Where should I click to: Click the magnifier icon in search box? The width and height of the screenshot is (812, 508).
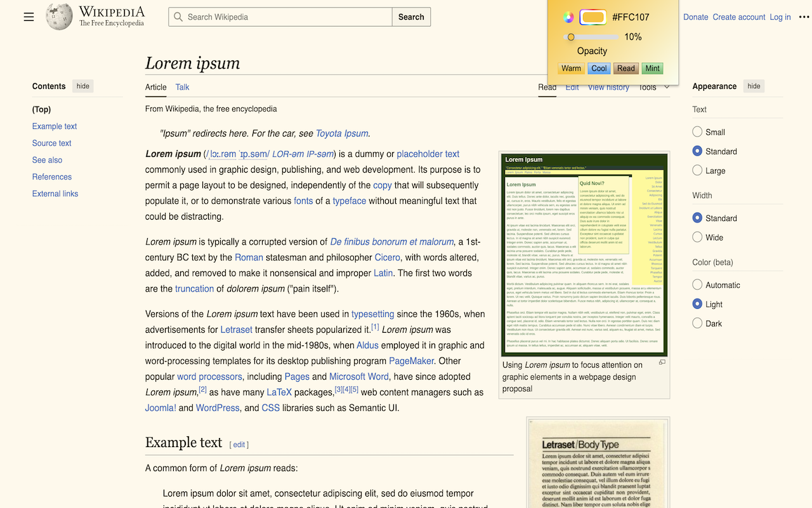click(x=178, y=17)
